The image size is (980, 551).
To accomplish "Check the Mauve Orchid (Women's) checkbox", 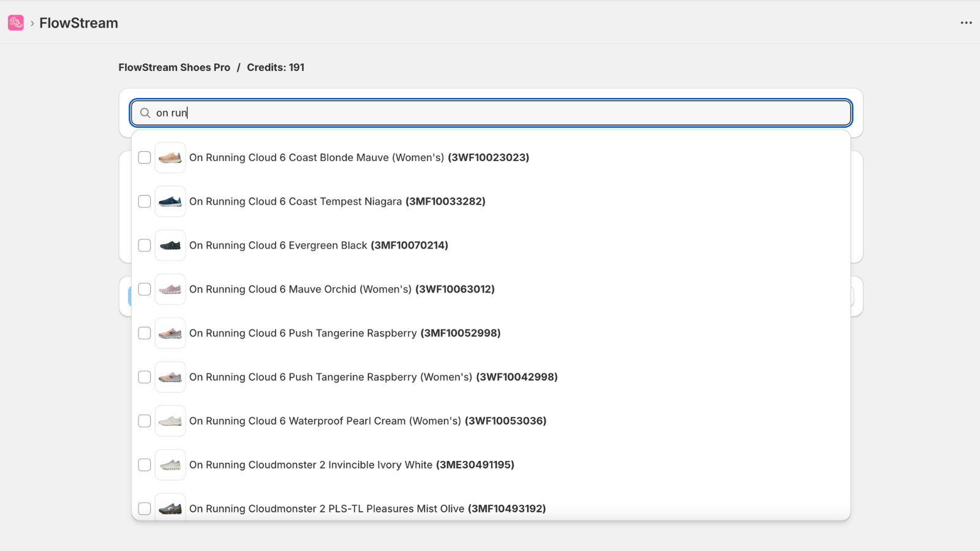I will [x=145, y=289].
